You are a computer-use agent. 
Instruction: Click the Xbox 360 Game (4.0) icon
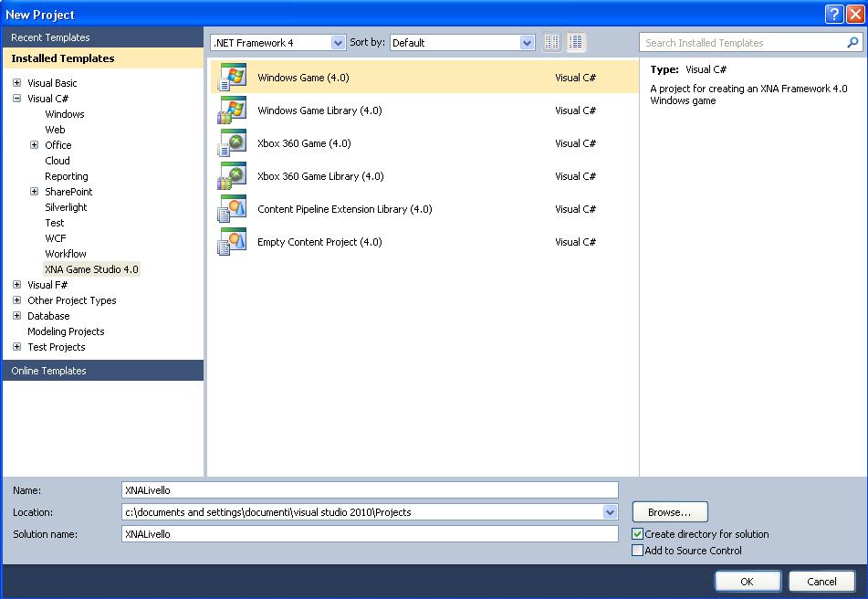coord(232,142)
